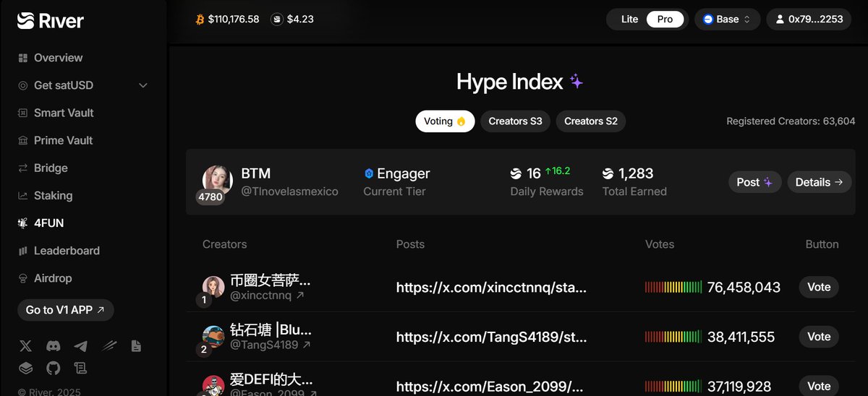Click the $110,176.58 Bitcoin price text

pyautogui.click(x=234, y=20)
